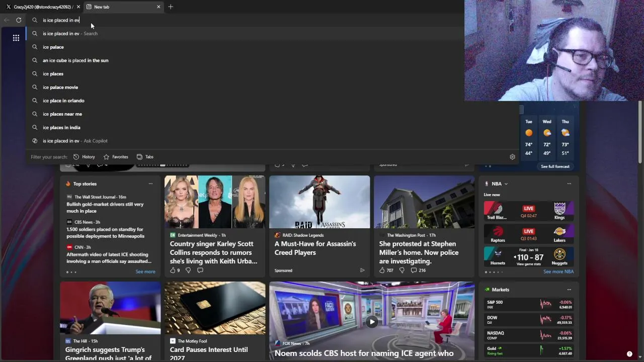Open Hornets vs Nuggets final score
Screen dimensions: 644x362
click(528, 257)
